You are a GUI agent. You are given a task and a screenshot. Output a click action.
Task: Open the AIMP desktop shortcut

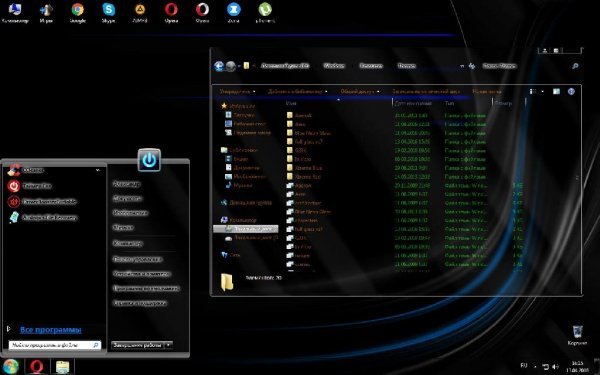tap(140, 13)
